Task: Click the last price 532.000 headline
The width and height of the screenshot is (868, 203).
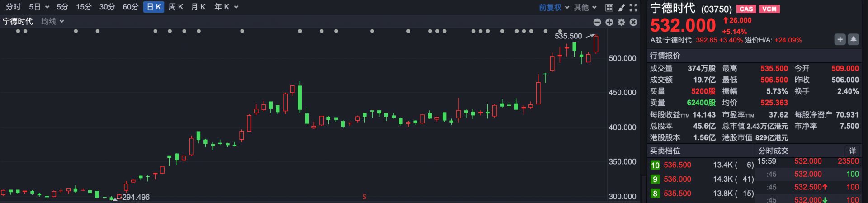Action: pyautogui.click(x=683, y=25)
